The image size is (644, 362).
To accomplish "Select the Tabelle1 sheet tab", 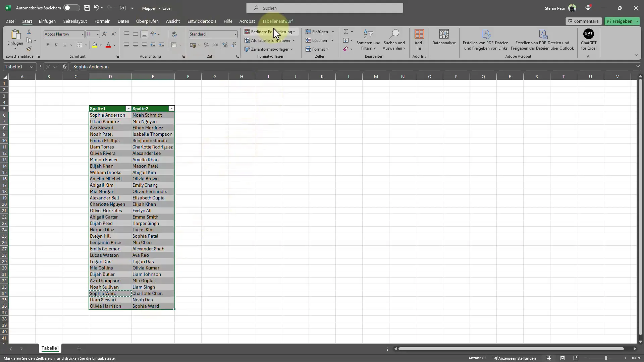I will click(50, 348).
